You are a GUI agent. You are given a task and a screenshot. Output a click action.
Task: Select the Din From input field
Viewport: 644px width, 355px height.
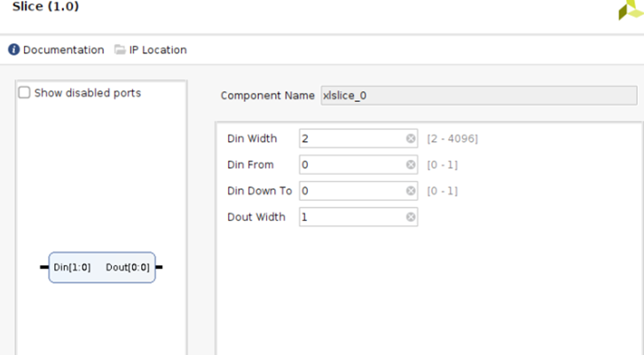[x=352, y=165]
